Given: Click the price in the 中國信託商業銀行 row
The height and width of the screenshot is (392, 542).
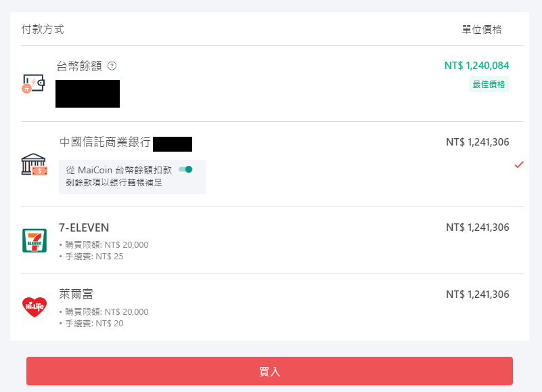Looking at the screenshot, I should pos(477,142).
